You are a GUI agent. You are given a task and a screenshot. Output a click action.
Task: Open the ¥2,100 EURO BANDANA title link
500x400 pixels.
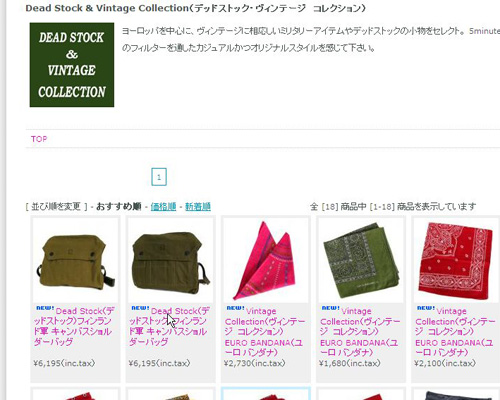pyautogui.click(x=455, y=332)
